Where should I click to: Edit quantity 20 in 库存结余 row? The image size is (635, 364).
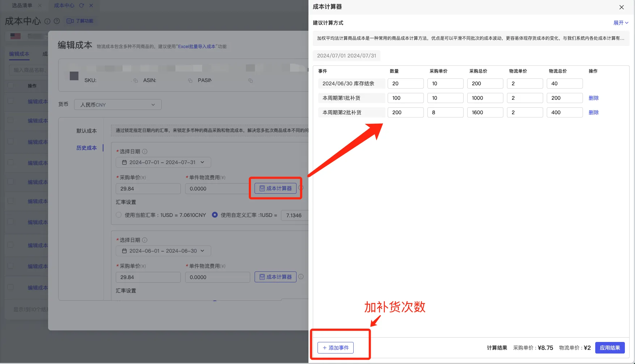pos(405,83)
